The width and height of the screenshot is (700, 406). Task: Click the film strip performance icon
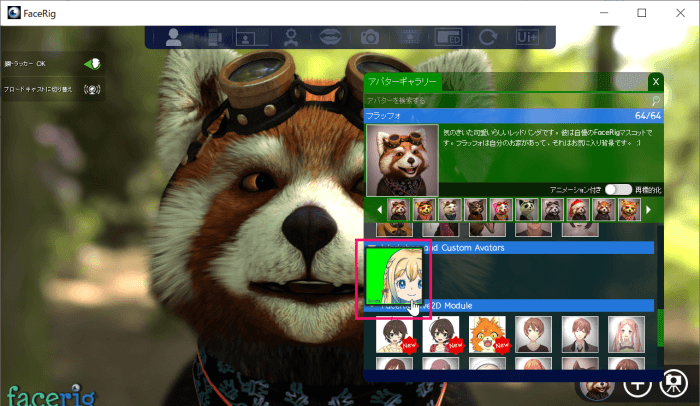click(409, 37)
